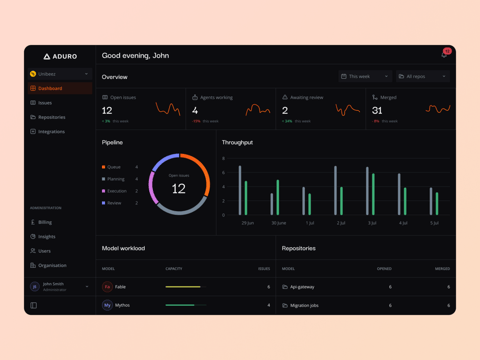
Task: Click the 3 Jul throughput bars
Action: (370, 191)
